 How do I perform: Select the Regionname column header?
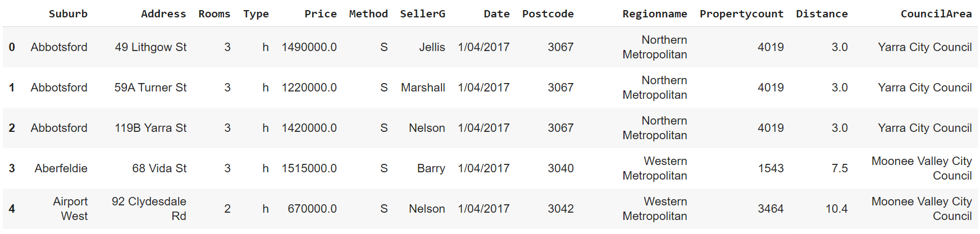(654, 14)
